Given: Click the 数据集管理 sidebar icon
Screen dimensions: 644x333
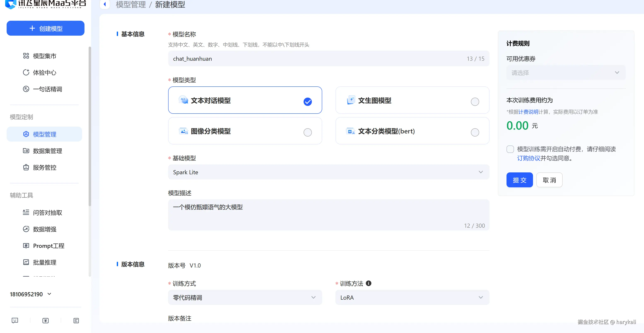Looking at the screenshot, I should 26,151.
